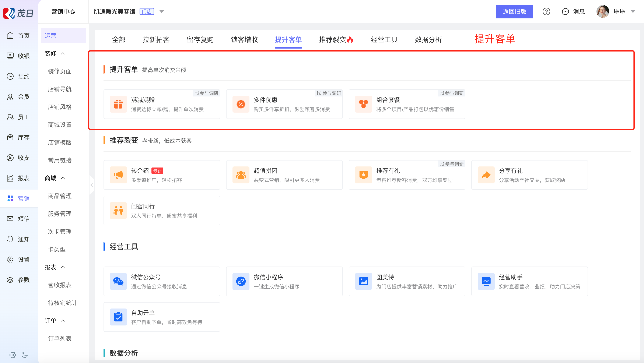Open 商品管理 in the sidebar

pyautogui.click(x=60, y=196)
